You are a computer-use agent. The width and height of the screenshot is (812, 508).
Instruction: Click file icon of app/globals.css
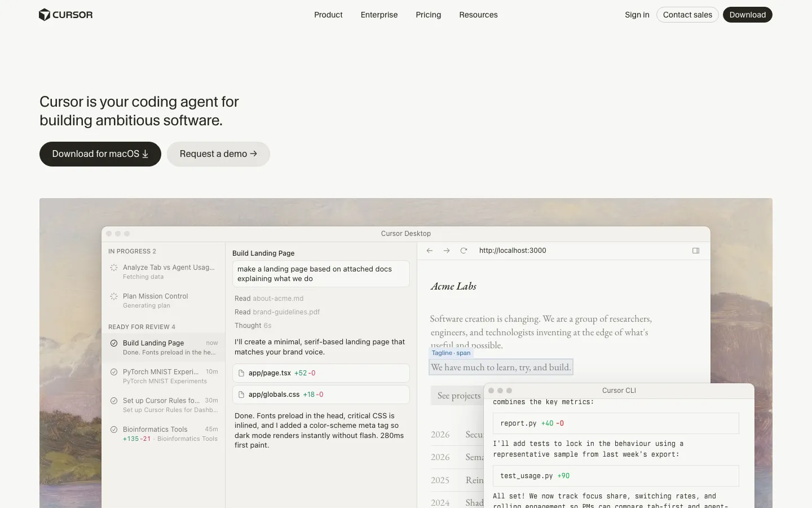(x=241, y=395)
